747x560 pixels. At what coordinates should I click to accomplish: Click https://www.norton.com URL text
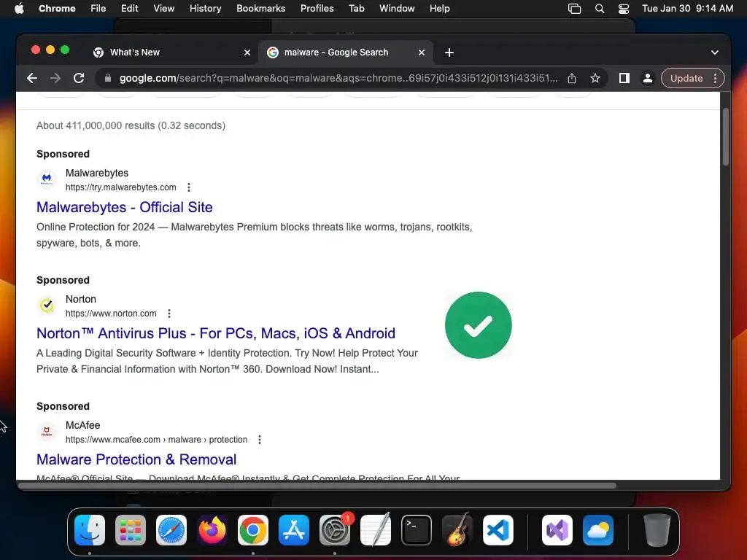111,314
